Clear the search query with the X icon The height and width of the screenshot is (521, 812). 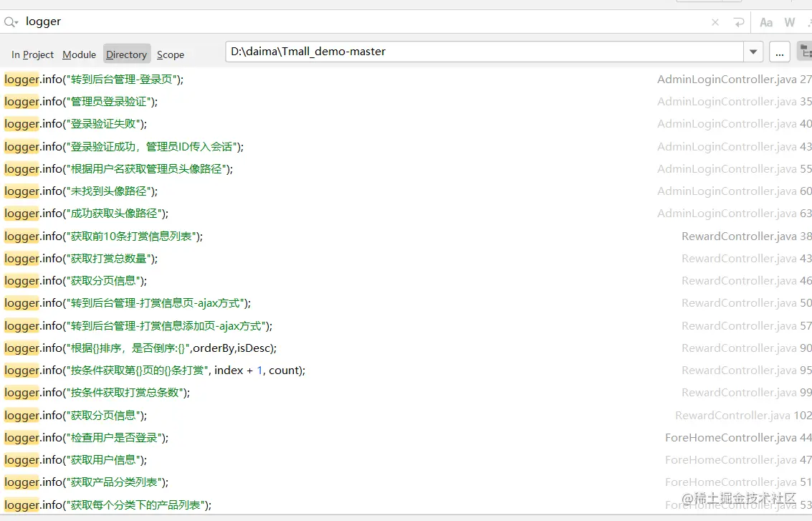pyautogui.click(x=715, y=22)
